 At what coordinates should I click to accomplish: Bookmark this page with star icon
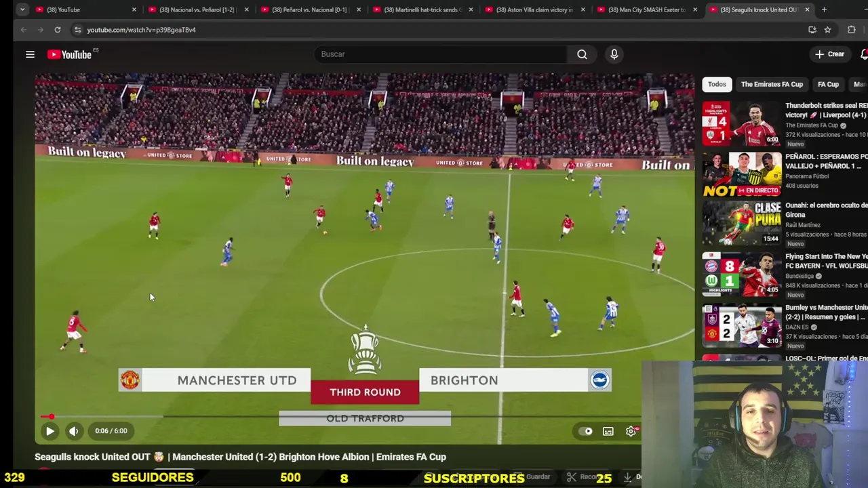coord(827,30)
